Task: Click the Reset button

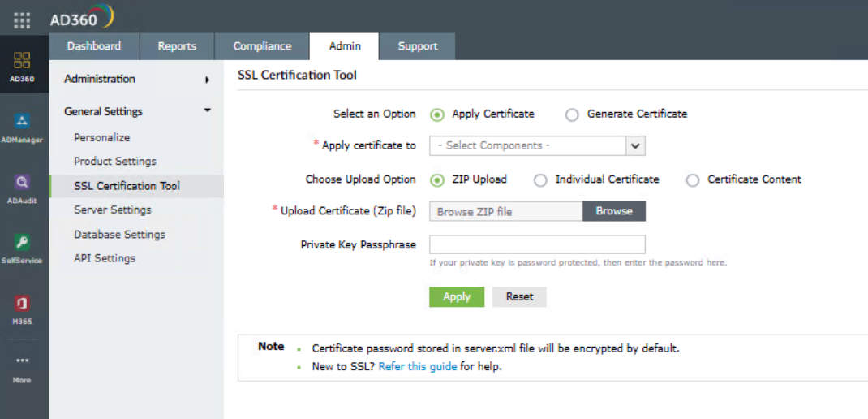Action: [519, 297]
